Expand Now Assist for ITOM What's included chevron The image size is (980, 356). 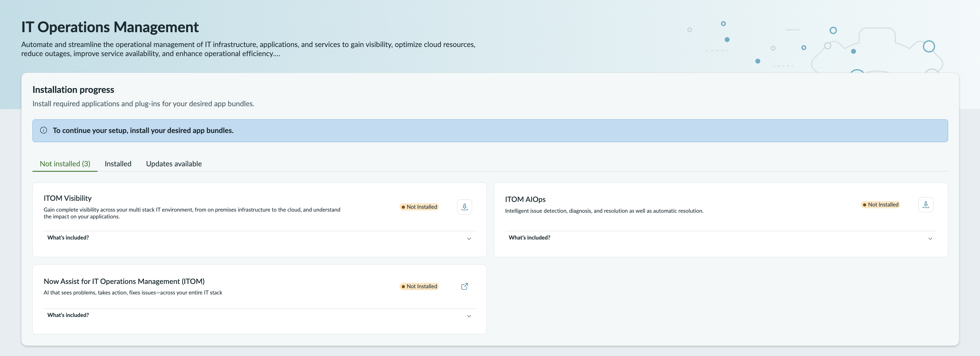point(469,316)
